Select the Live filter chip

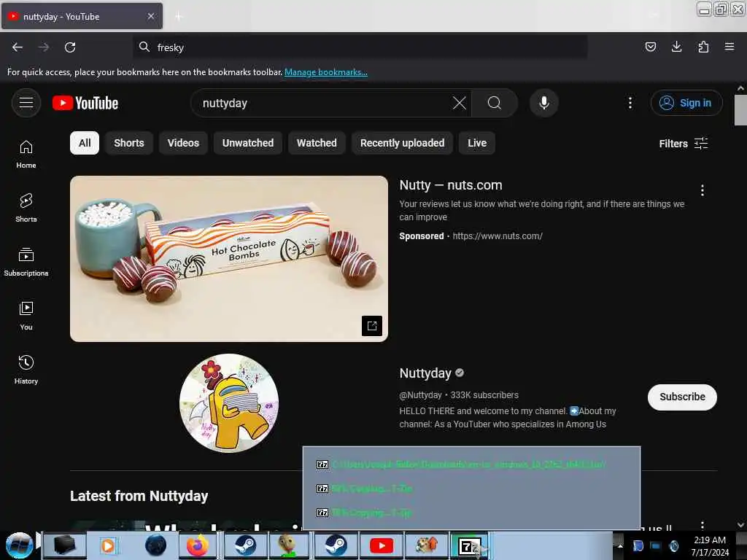tap(477, 143)
